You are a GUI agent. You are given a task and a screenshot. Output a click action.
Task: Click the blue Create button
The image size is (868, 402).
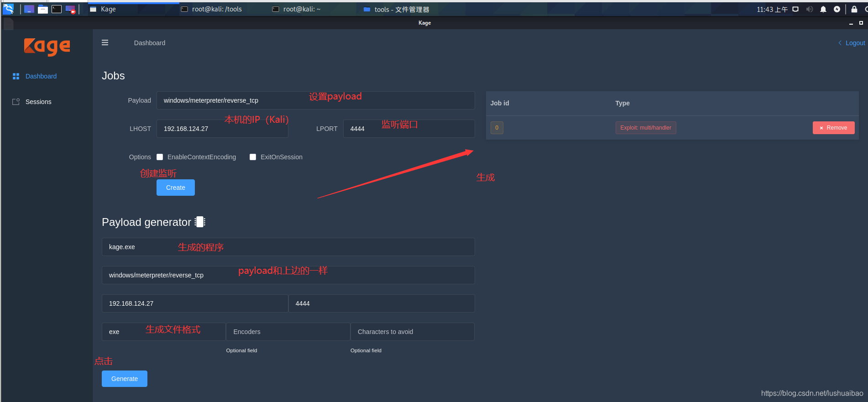[x=176, y=188]
